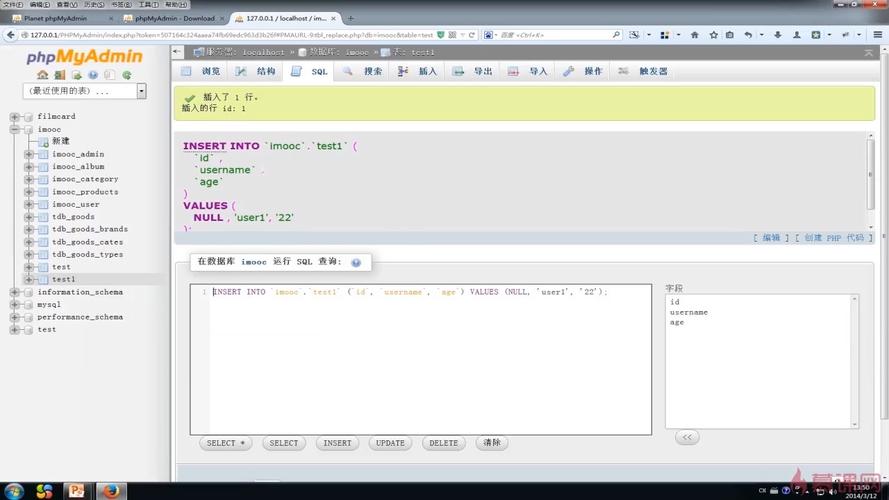This screenshot has width=889, height=500.
Task: Switch to the 结构 (Structure) tab
Action: 256,71
